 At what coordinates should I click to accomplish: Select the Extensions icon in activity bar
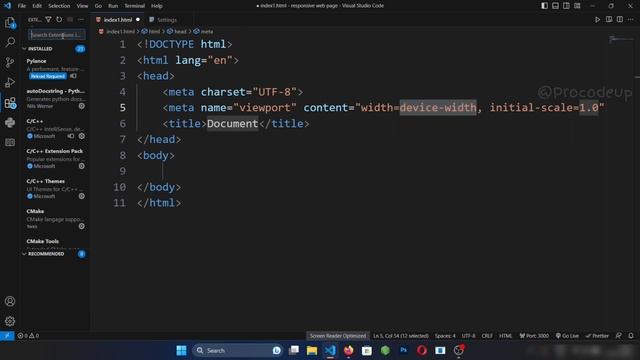10,102
